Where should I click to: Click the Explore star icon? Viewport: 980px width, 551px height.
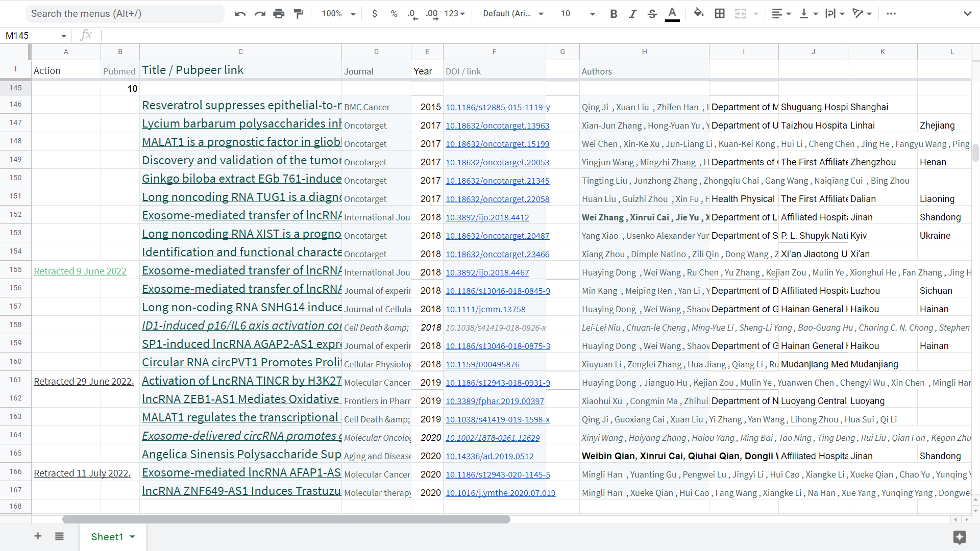click(959, 537)
